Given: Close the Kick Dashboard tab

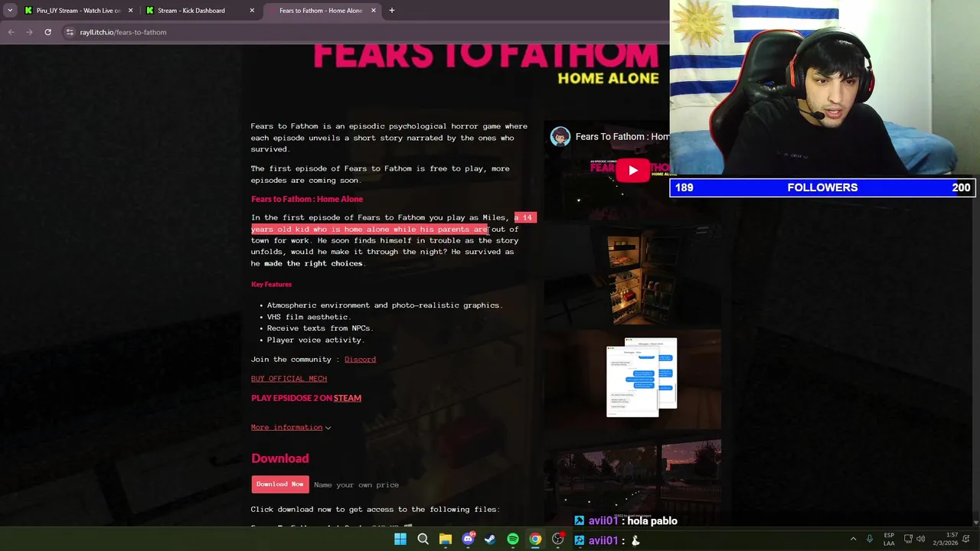Looking at the screenshot, I should (x=252, y=11).
